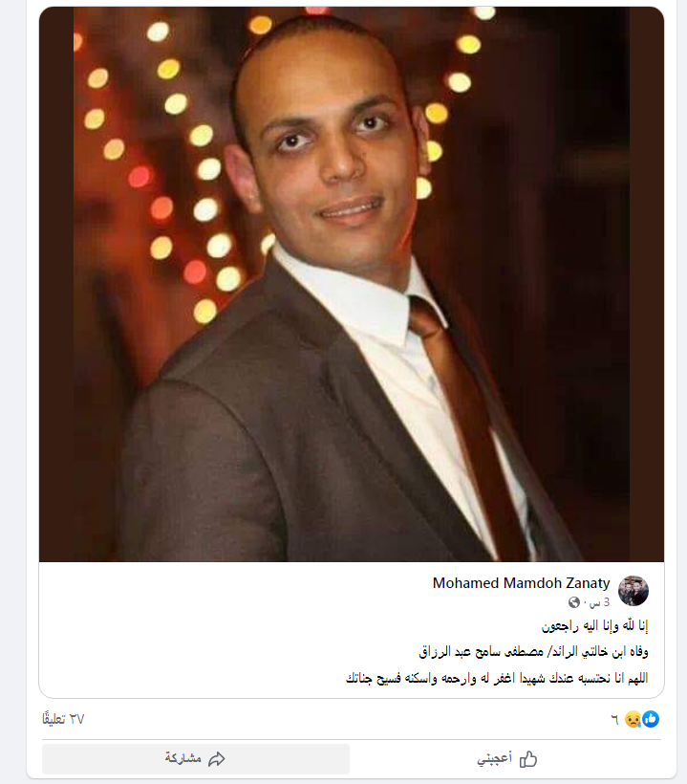Like the post with the أعجبني button

tap(506, 758)
